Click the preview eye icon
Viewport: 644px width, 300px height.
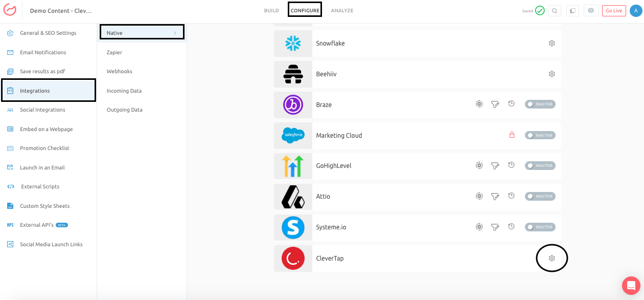pyautogui.click(x=591, y=11)
